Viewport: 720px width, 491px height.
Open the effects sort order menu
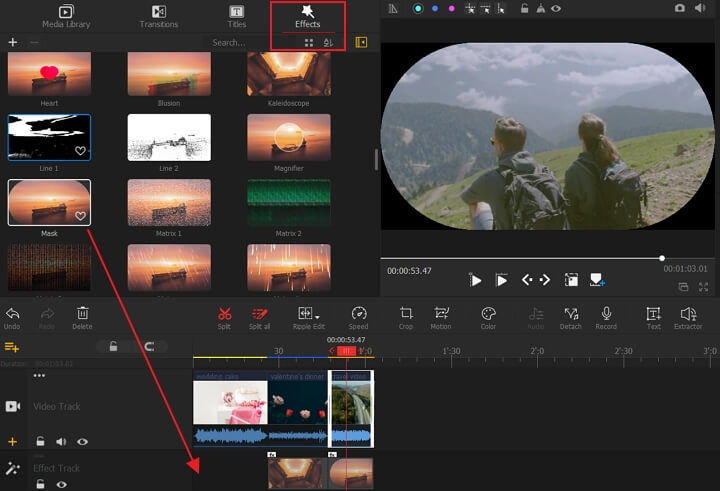(328, 43)
